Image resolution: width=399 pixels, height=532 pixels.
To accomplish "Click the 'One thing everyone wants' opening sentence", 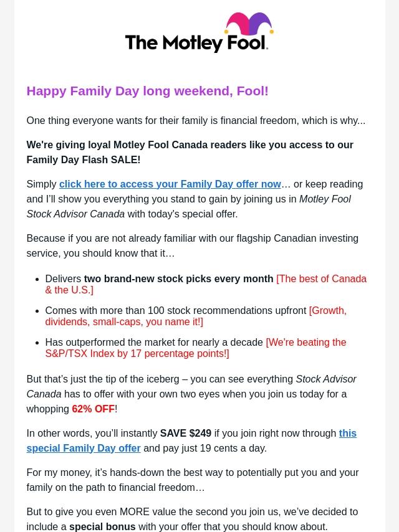I will (195, 120).
